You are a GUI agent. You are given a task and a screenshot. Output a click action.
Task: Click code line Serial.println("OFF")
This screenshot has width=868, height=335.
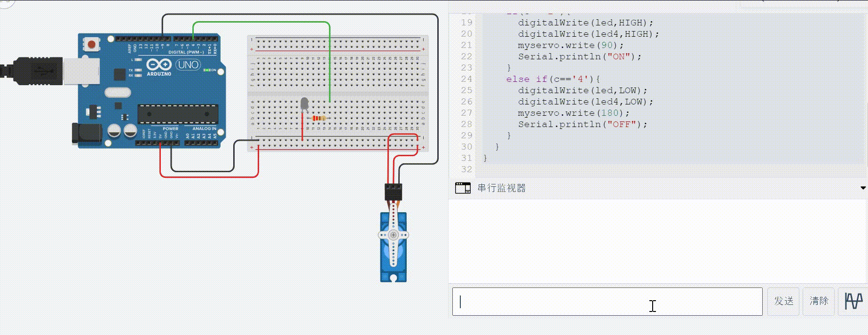coord(582,124)
